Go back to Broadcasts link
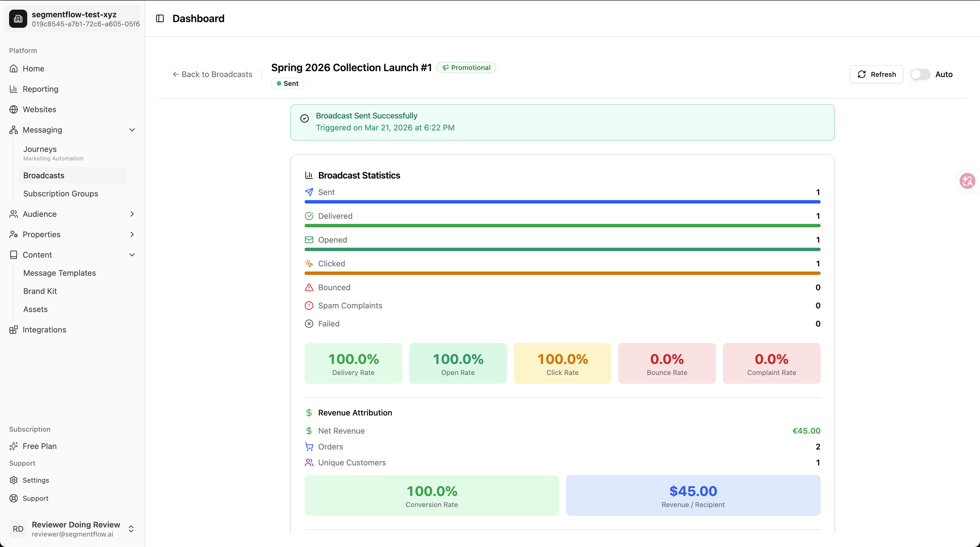Image resolution: width=980 pixels, height=547 pixels. (x=212, y=74)
